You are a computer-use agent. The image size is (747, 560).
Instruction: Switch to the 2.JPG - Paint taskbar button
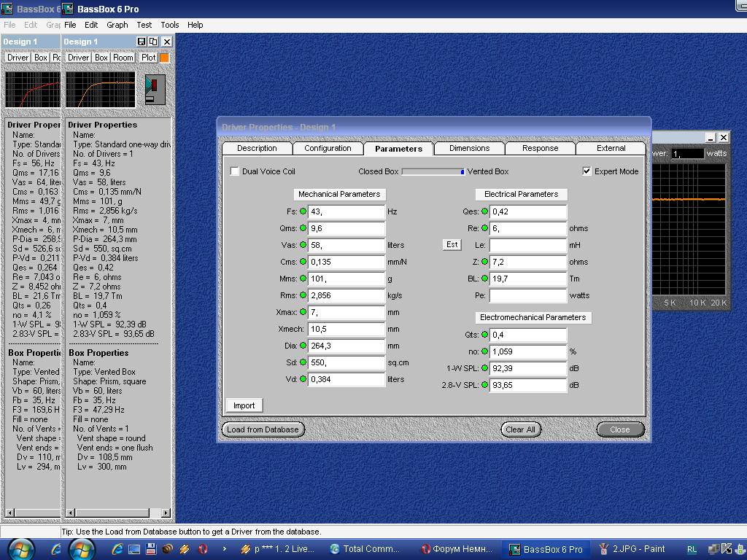point(631,549)
